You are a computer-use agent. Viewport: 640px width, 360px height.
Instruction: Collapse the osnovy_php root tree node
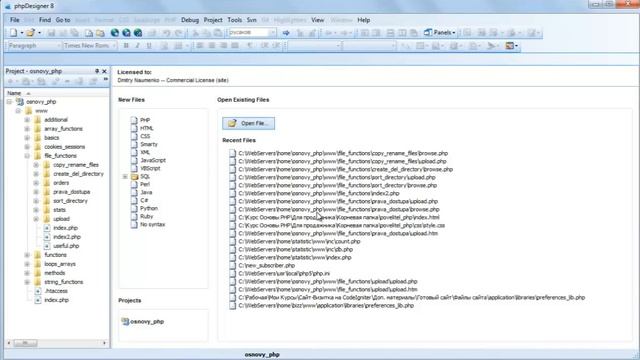point(9,102)
